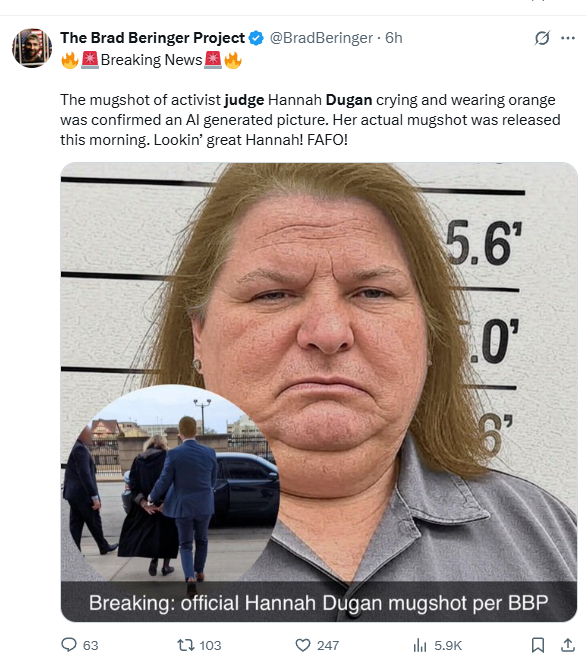Open the Grok explain-post icon

click(x=542, y=38)
